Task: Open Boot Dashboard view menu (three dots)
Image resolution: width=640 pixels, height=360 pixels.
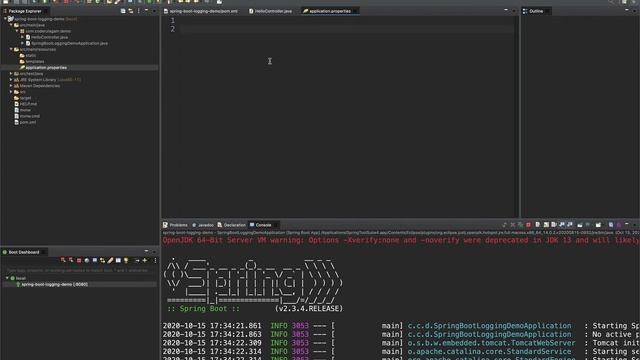Action: [x=155, y=260]
